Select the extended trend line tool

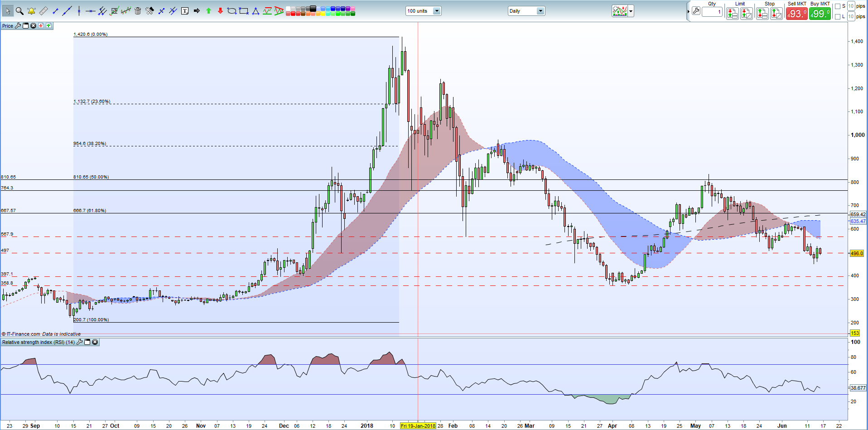pos(67,11)
